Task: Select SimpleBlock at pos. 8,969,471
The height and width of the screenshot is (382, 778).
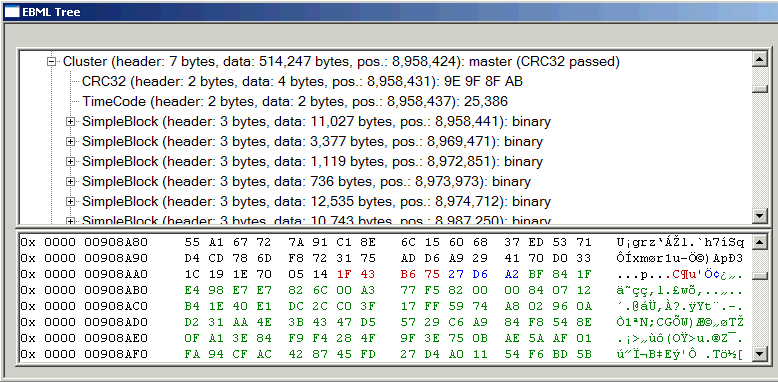Action: [x=312, y=141]
